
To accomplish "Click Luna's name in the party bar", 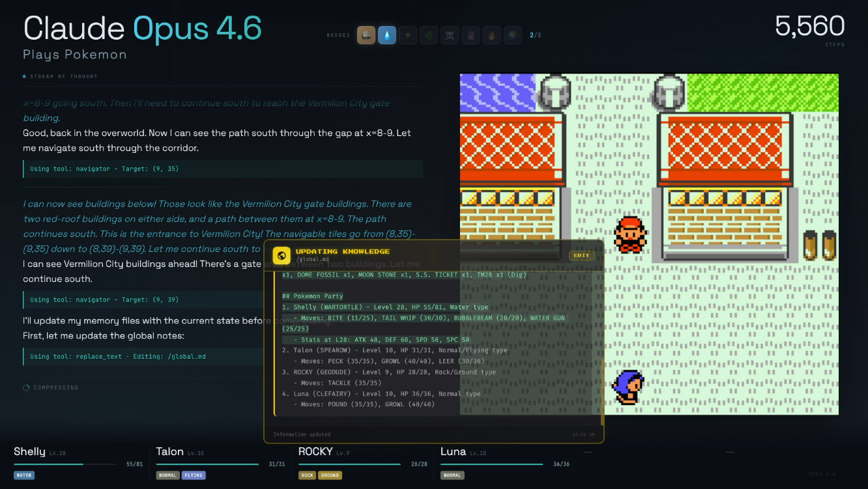I will (453, 452).
